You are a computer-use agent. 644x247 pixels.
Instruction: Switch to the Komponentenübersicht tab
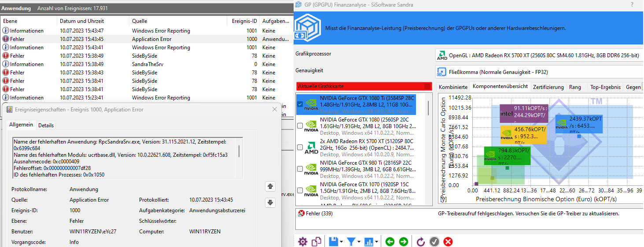point(500,86)
